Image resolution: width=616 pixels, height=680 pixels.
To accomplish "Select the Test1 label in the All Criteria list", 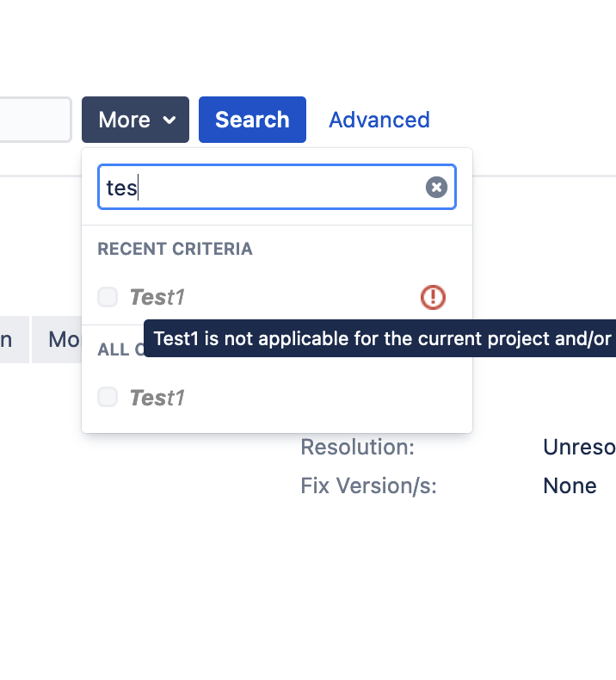I will tap(157, 398).
